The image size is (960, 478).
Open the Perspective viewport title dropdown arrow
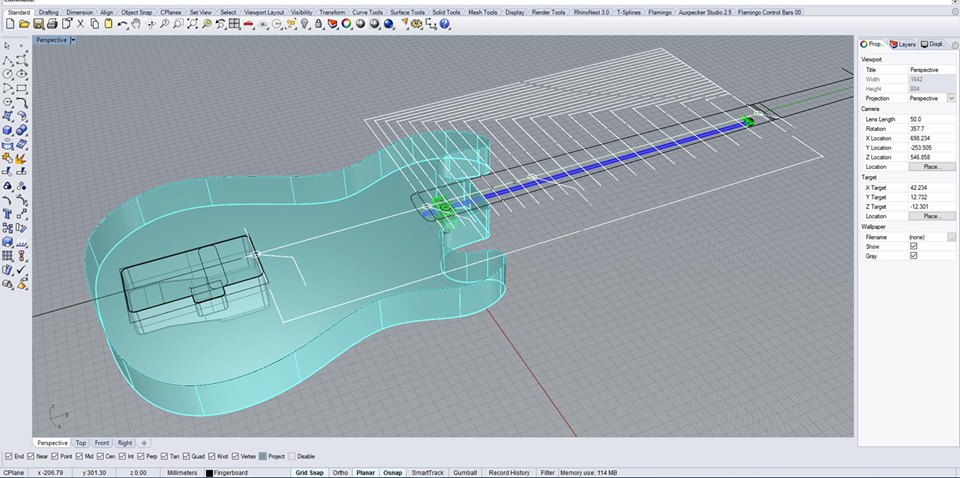73,41
